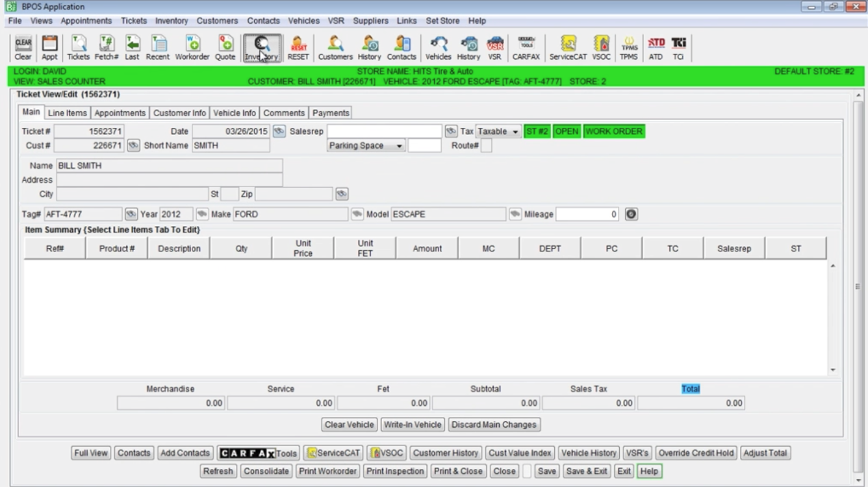Click the Salesrep input field
Screen dimensions: 868x487
click(385, 131)
